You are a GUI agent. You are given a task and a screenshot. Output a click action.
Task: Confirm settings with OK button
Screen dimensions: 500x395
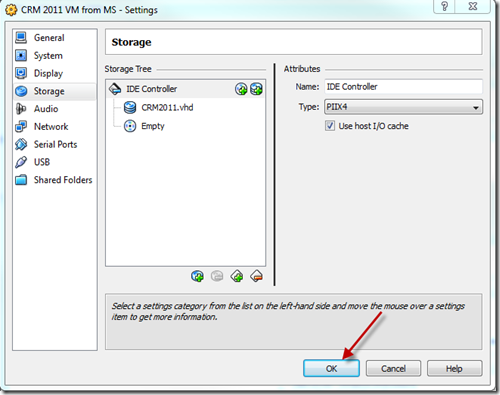[x=331, y=368]
